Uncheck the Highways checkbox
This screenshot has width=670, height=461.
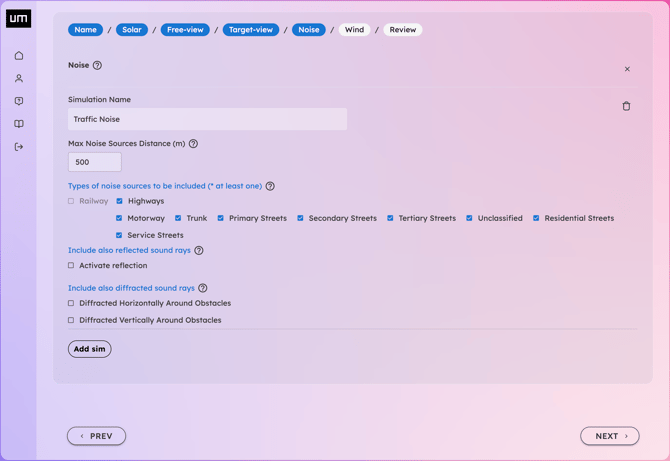point(119,201)
